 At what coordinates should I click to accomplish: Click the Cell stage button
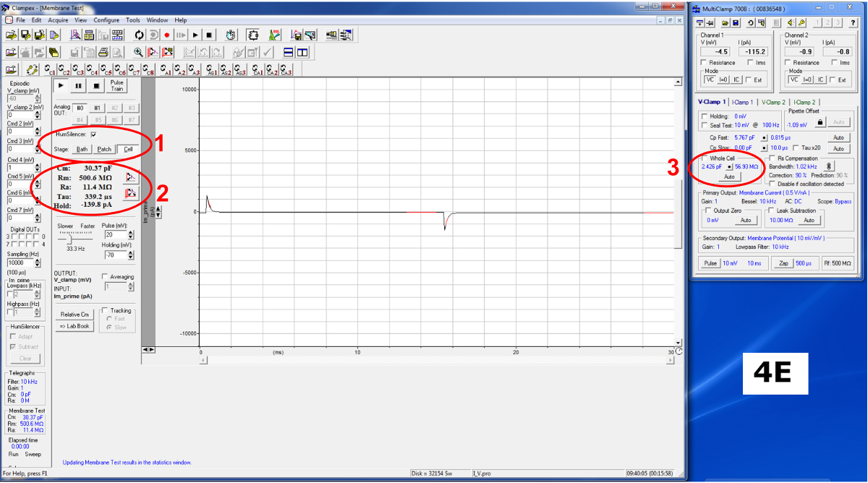[128, 150]
